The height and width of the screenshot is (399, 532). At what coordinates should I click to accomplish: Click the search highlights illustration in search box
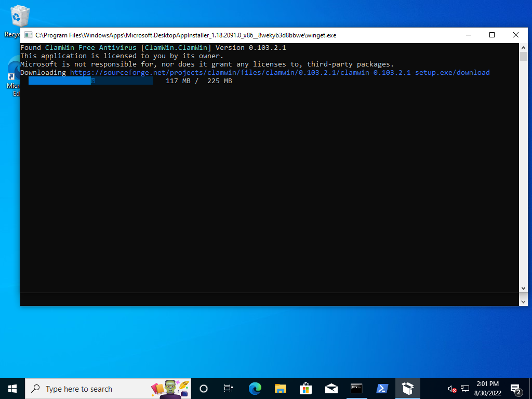coord(170,389)
